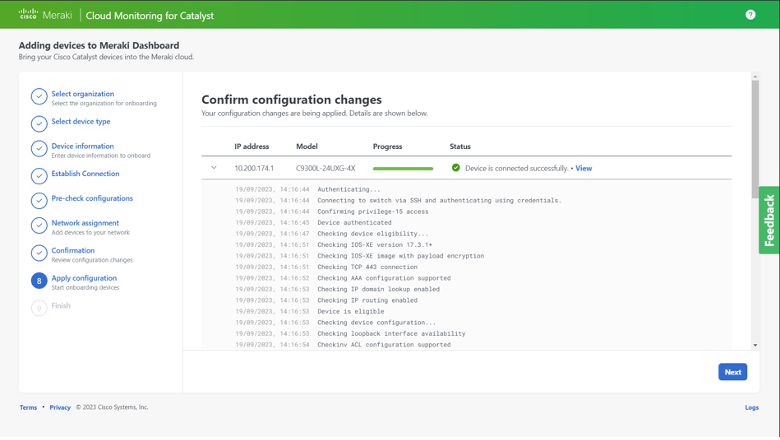
Task: Go to the Network assignment step
Action: coord(85,223)
